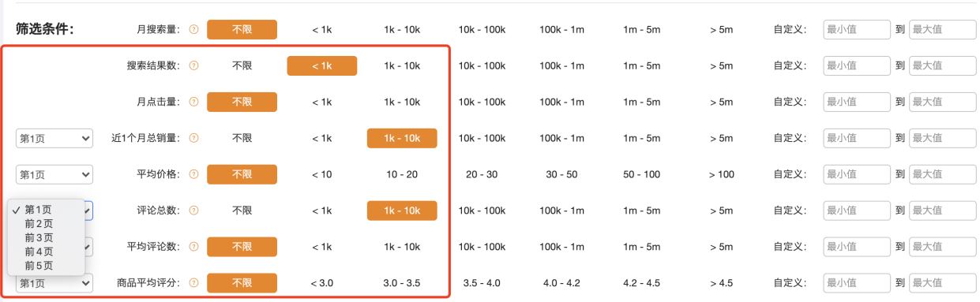Click help icon beside 近1个月总销量
The height and width of the screenshot is (302, 980).
pyautogui.click(x=194, y=138)
